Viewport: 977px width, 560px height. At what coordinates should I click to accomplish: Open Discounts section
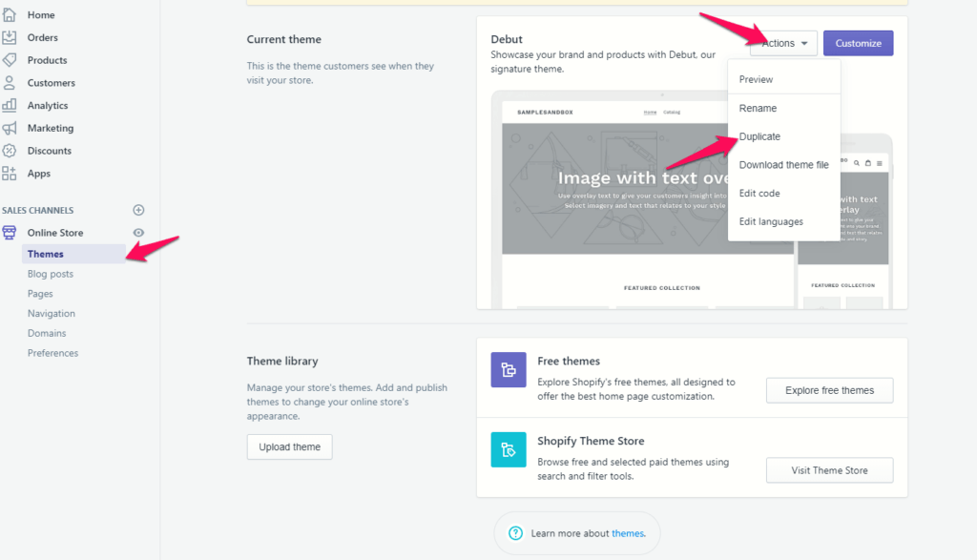coord(50,150)
